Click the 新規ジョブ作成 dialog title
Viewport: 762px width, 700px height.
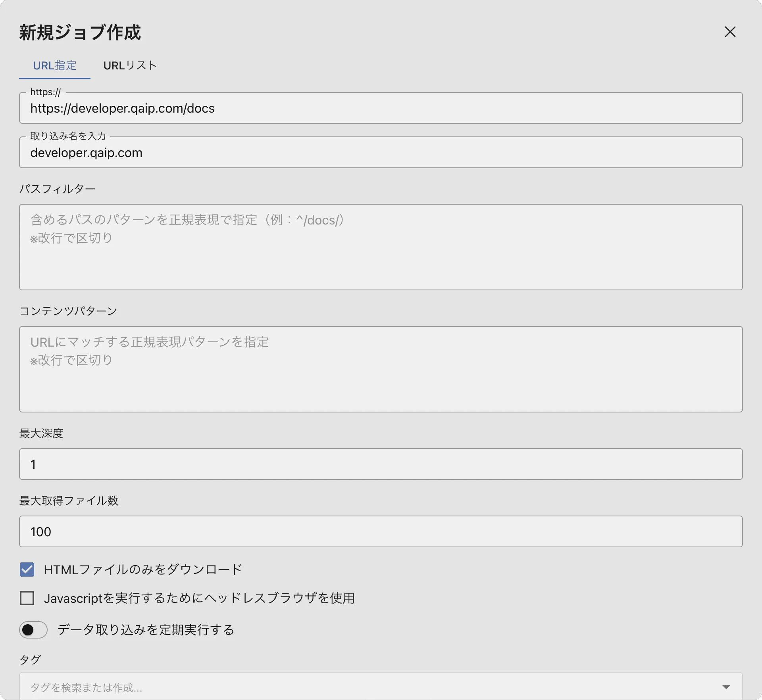point(80,33)
